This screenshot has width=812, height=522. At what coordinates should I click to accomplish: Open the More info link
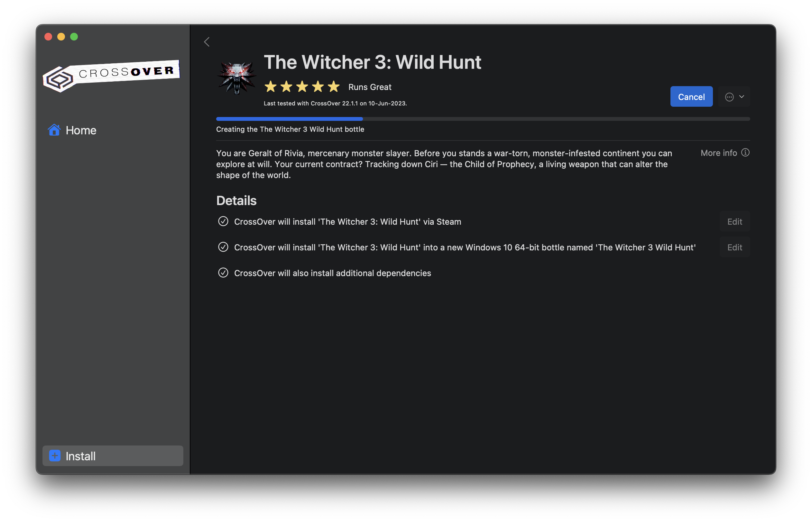(719, 153)
